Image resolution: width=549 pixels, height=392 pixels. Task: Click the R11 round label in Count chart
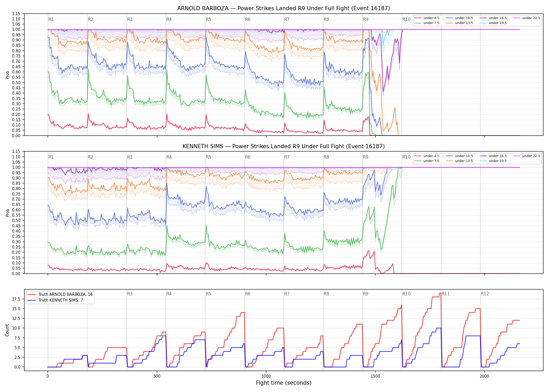446,294
